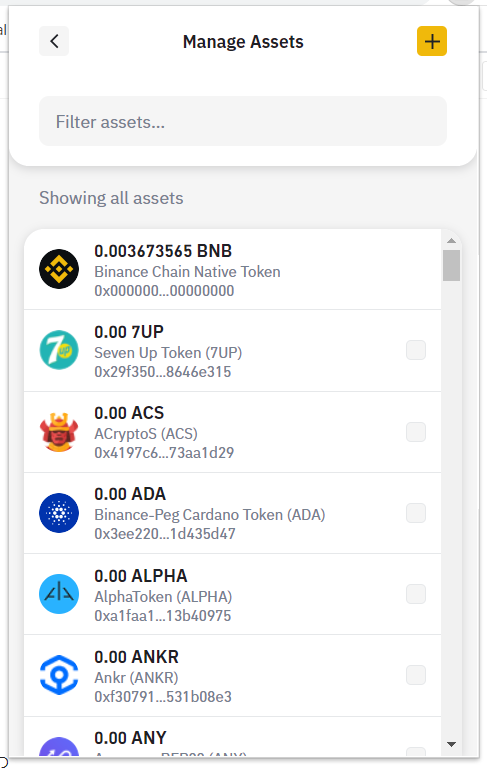Image resolution: width=487 pixels, height=768 pixels.
Task: Click the AlphaToken logo
Action: coord(59,594)
